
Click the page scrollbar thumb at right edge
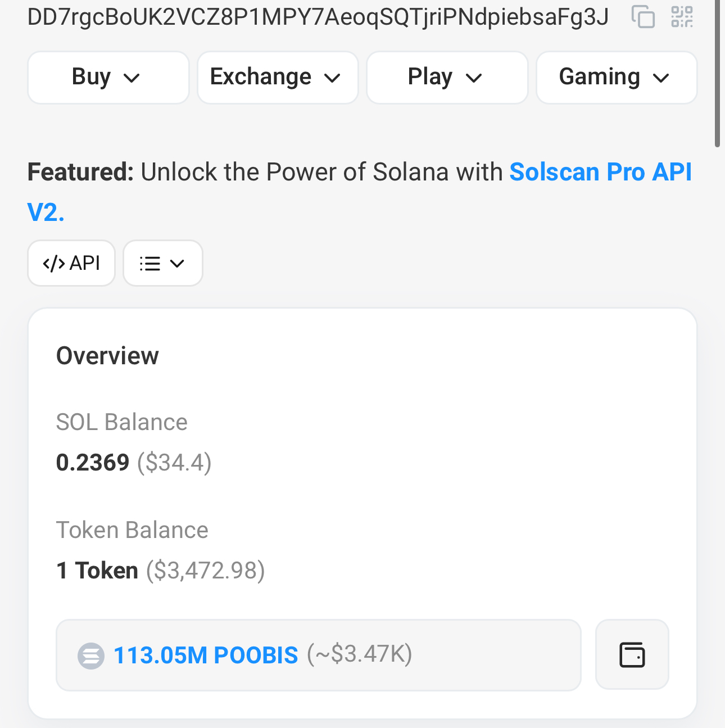[717, 73]
